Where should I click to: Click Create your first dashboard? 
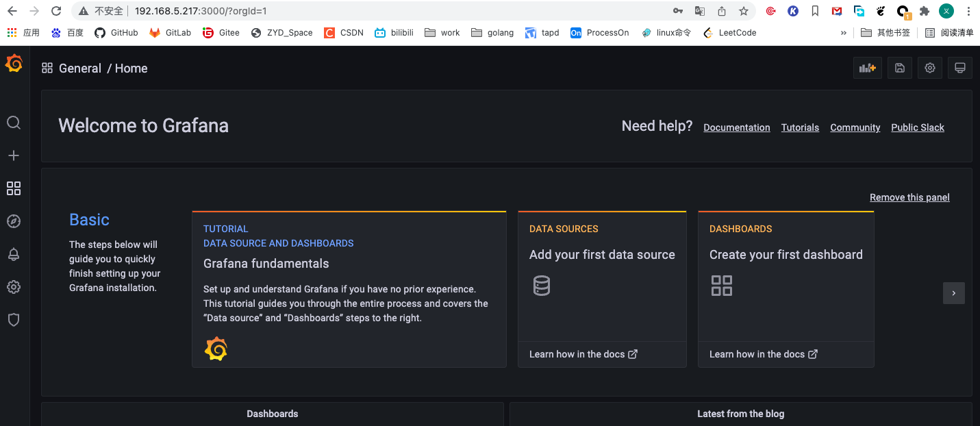click(786, 255)
